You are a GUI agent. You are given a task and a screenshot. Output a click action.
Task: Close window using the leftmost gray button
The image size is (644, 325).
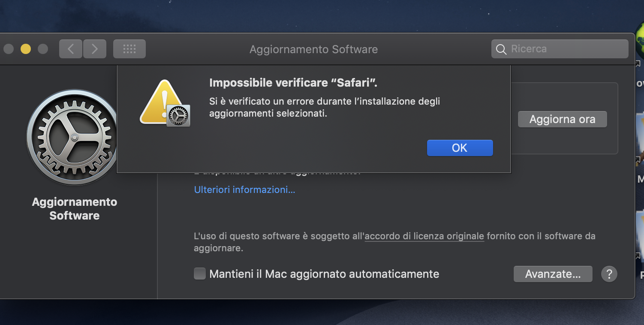pyautogui.click(x=8, y=49)
